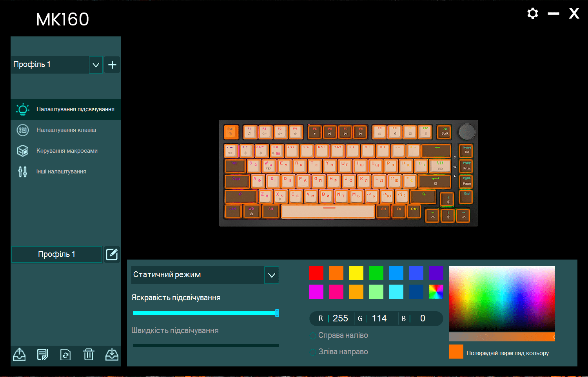Add a new profile with plus icon
Image resolution: width=588 pixels, height=377 pixels.
pos(112,65)
